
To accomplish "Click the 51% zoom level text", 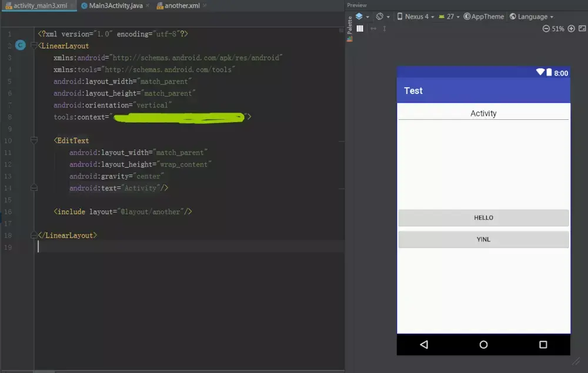I will tap(558, 29).
